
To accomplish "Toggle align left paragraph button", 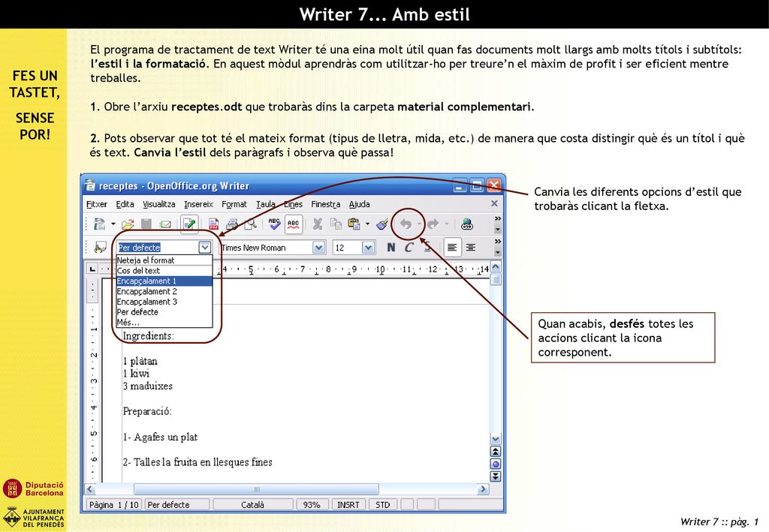I will click(x=452, y=248).
